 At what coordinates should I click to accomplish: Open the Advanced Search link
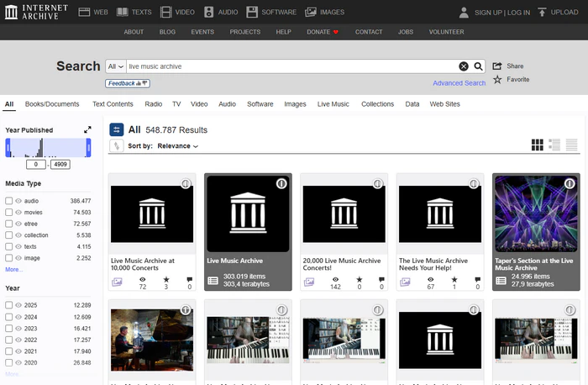click(x=459, y=83)
